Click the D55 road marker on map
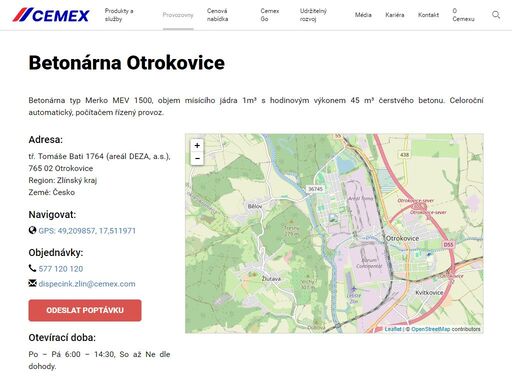Viewport: 512px width, 384px height. (449, 244)
